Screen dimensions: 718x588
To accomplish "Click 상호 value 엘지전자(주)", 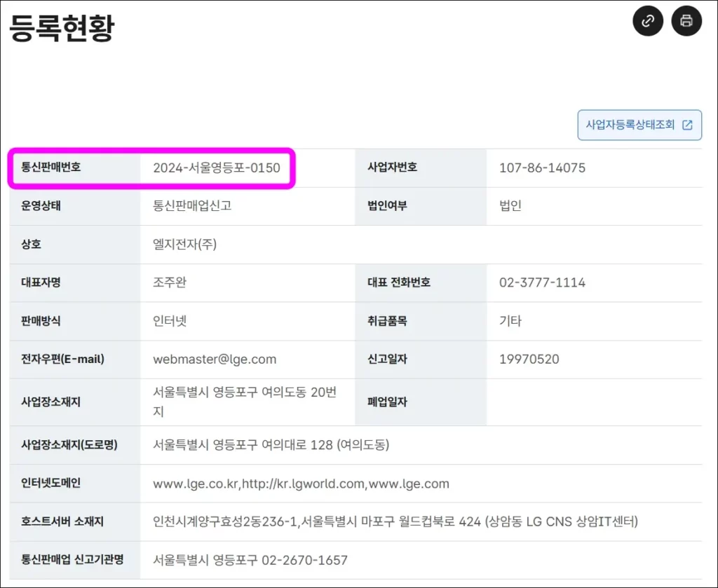I will point(184,244).
